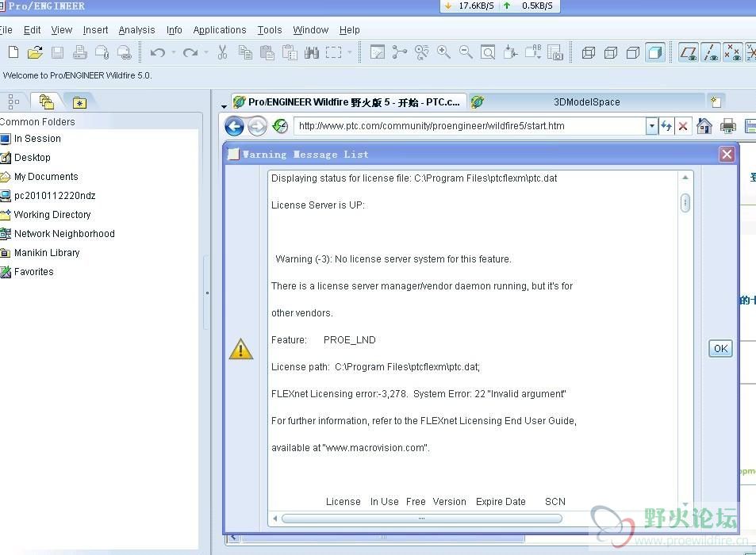
Task: Click the Save disk icon
Action: click(x=57, y=52)
